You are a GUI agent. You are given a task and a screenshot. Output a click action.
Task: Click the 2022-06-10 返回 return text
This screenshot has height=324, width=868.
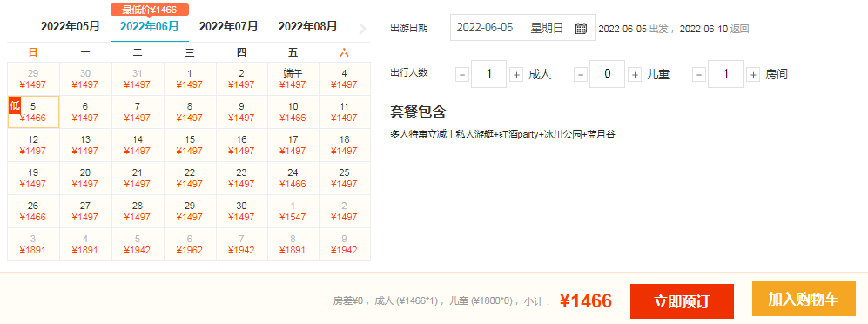[x=714, y=28]
